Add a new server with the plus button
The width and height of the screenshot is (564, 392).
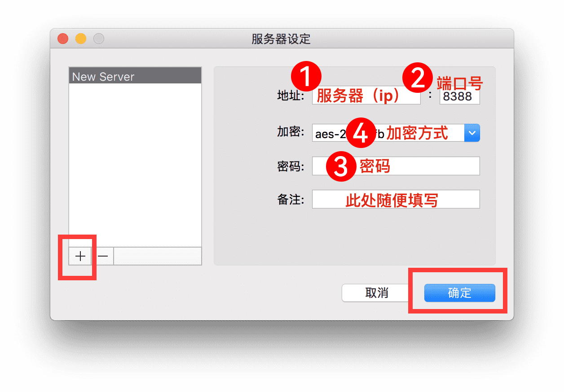[80, 256]
